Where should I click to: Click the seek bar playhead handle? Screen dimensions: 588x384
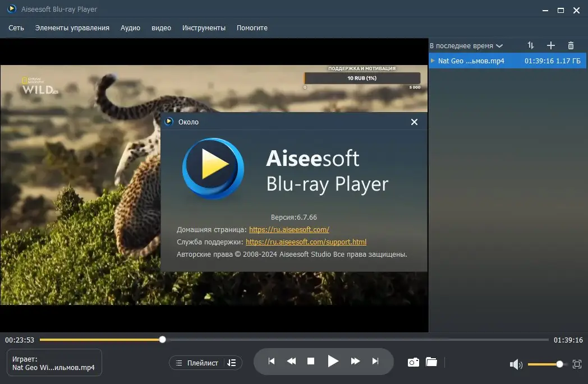tap(162, 339)
